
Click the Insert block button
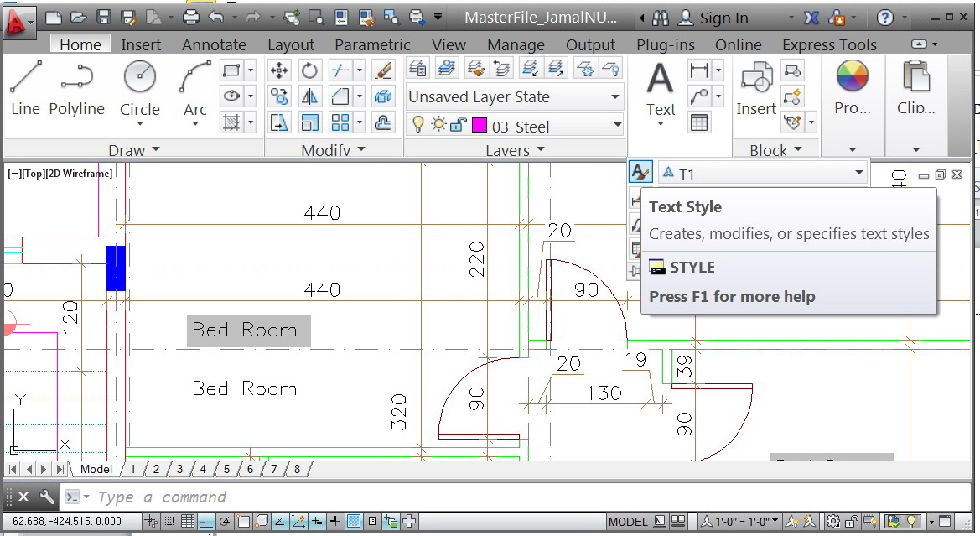click(x=755, y=88)
